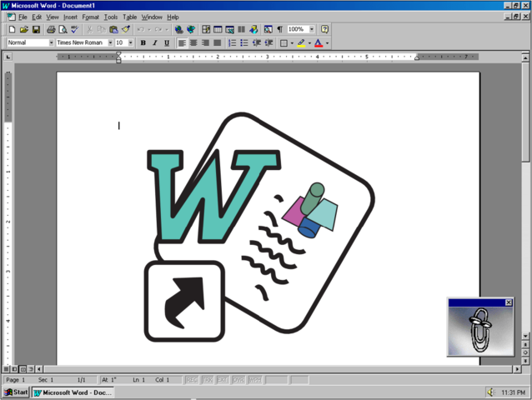Screen dimensions: 532x400
Task: Click the tab alignment selector on ruler
Action: click(8, 57)
